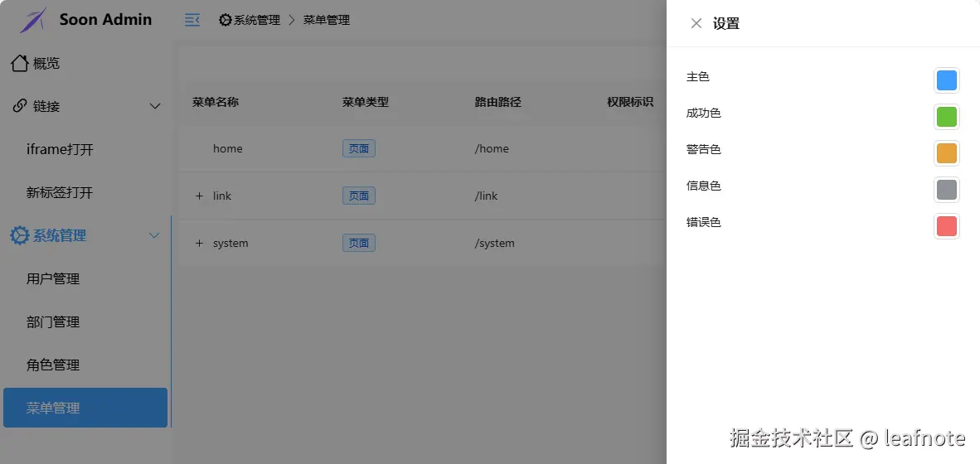
Task: Click the /system route path cell
Action: tap(495, 243)
